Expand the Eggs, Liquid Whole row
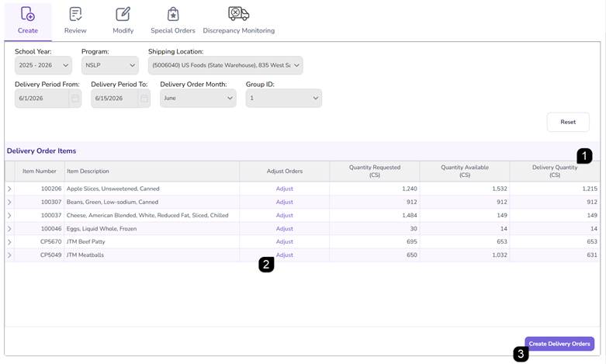Screen dimensions: 606x364 tap(9, 229)
